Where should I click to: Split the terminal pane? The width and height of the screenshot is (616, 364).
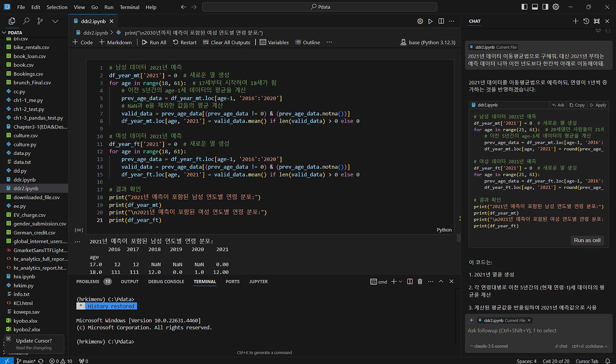[410, 282]
